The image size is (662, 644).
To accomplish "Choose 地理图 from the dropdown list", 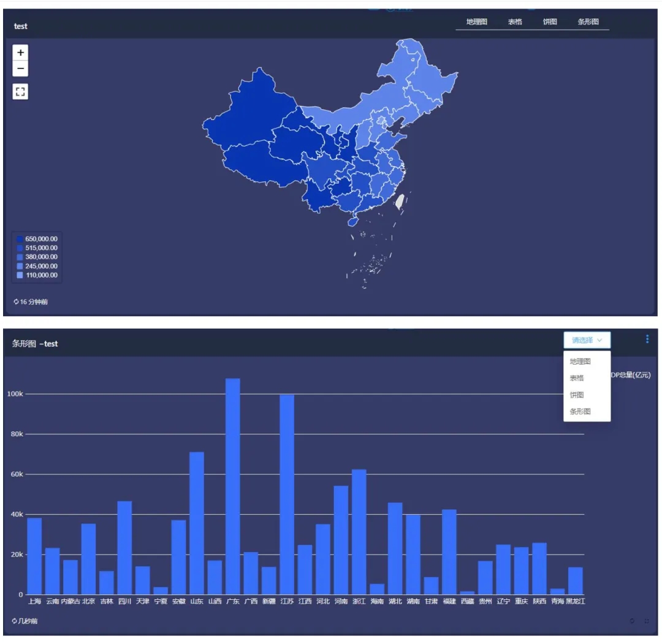I will coord(580,362).
